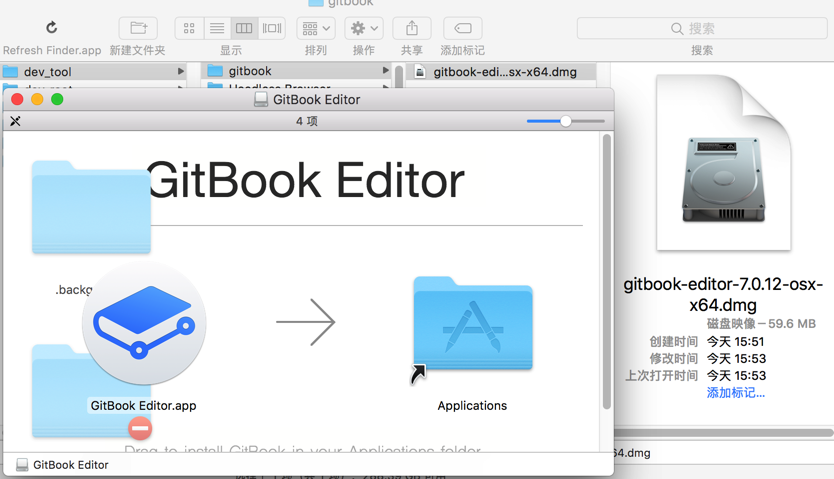Click the GitBook Editor.app label text
Viewport: 834px width, 479px height.
pos(144,406)
